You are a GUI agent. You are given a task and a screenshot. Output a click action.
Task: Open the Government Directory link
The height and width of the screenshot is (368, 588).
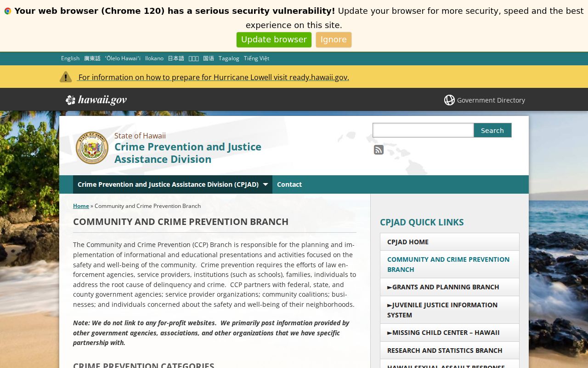(491, 100)
